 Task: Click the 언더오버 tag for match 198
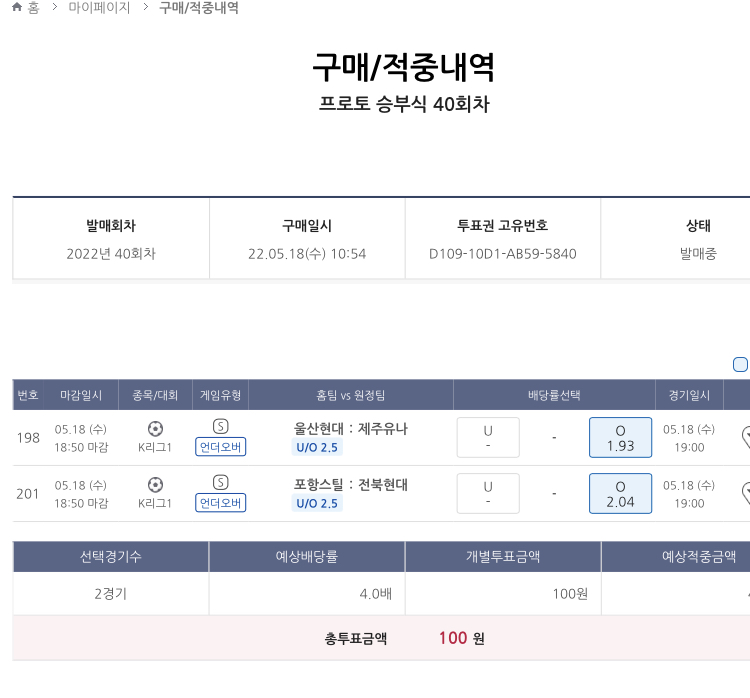click(x=221, y=447)
